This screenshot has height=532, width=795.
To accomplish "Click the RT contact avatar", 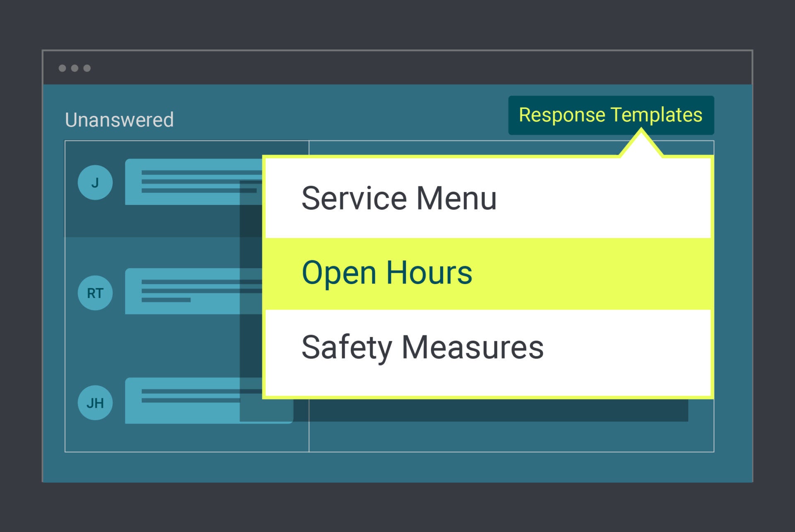I will [x=95, y=293].
